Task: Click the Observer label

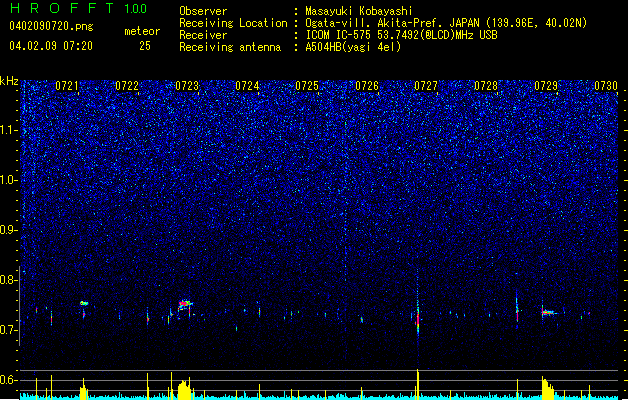Action: [203, 11]
